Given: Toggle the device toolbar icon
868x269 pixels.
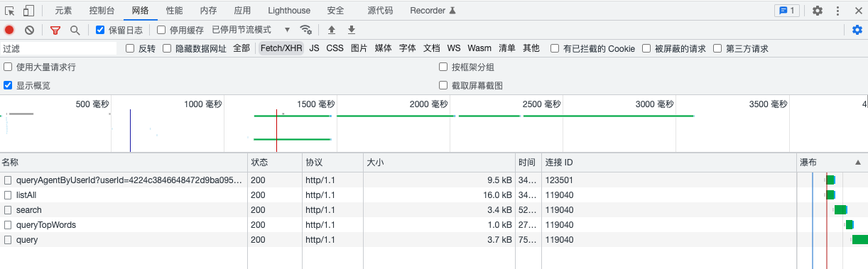Looking at the screenshot, I should point(28,11).
